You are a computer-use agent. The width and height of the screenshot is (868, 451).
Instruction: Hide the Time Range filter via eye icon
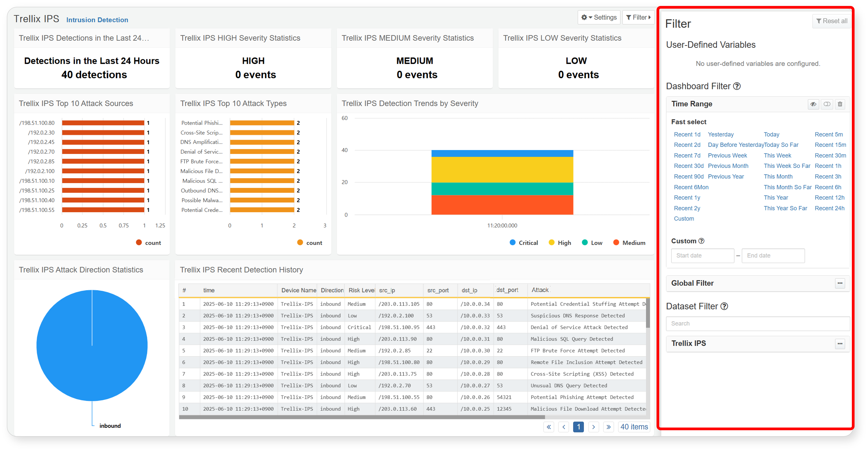(x=813, y=104)
